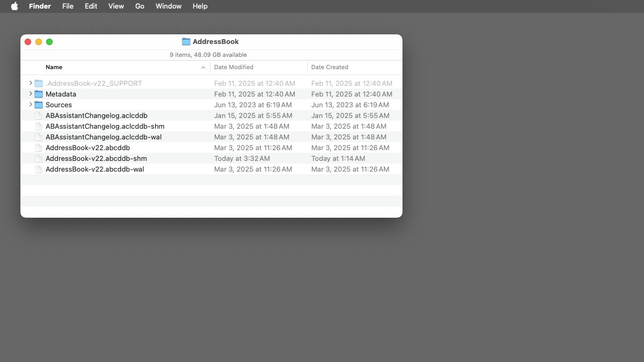Zoom the AddressBook window with green button
644x362 pixels.
[x=49, y=42]
